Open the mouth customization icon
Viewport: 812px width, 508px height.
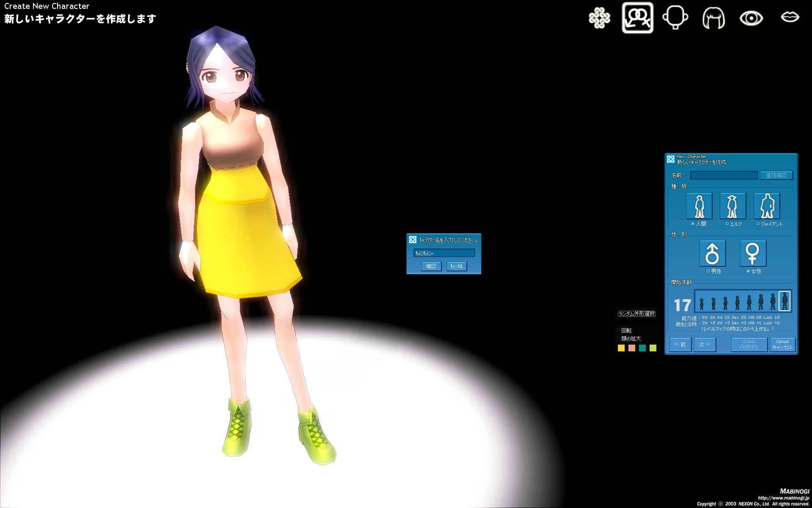coord(790,17)
